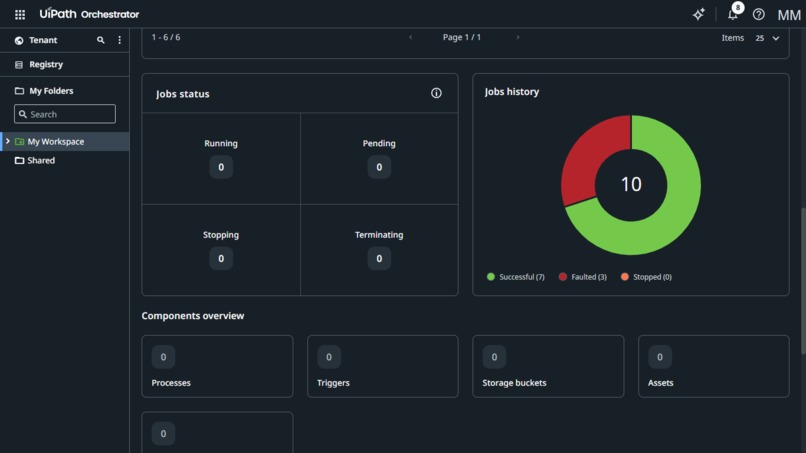This screenshot has height=453, width=806.
Task: Toggle Faulted (3) legend entry
Action: click(582, 277)
